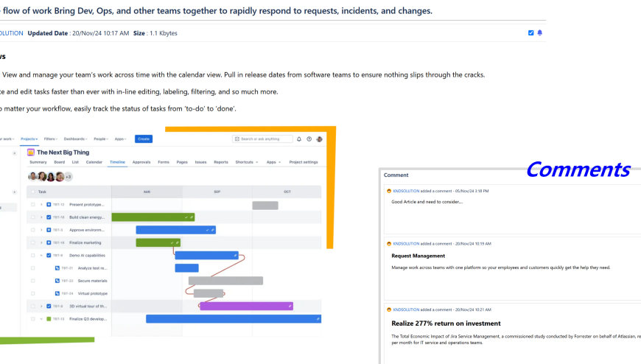
Task: Click the first KNDSOLUTION commenter avatar icon
Action: coord(389,191)
